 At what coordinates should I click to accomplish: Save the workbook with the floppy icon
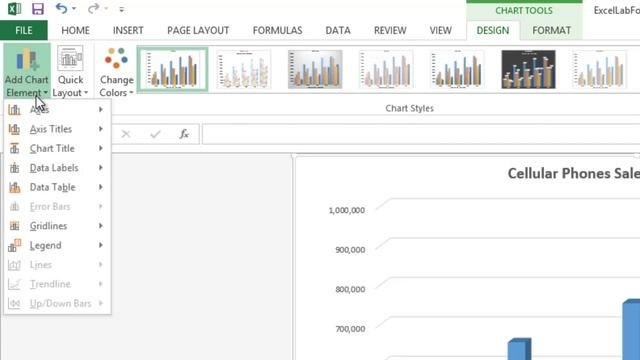(38, 9)
